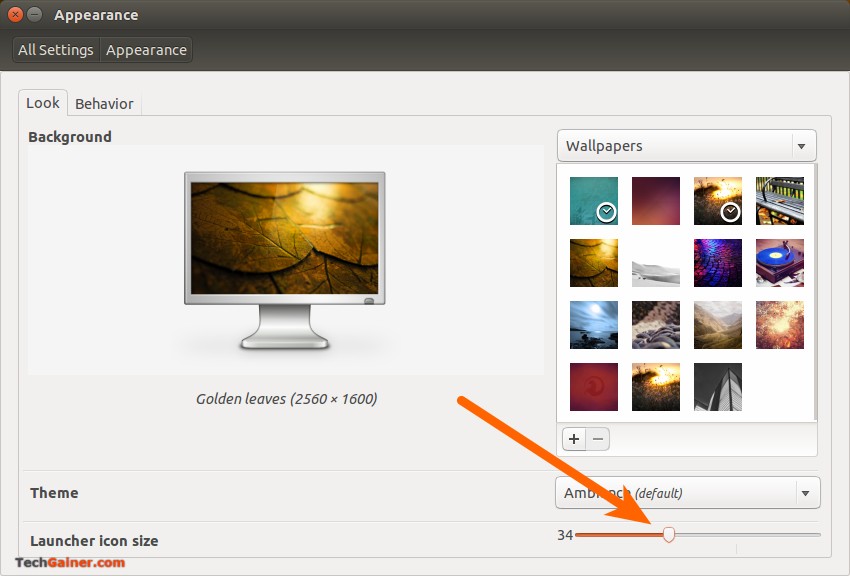This screenshot has height=576, width=850.
Task: Choose the black and white building wallpaper
Action: click(x=718, y=387)
